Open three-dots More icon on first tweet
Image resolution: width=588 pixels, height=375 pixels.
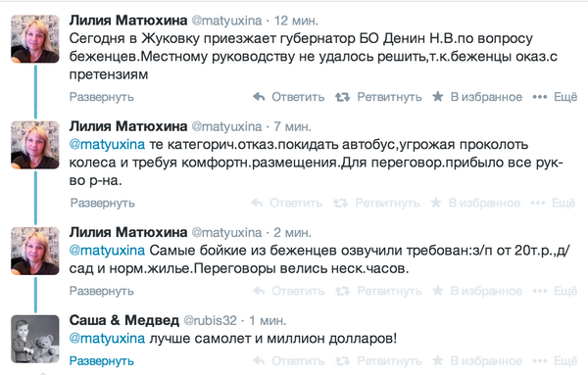540,97
